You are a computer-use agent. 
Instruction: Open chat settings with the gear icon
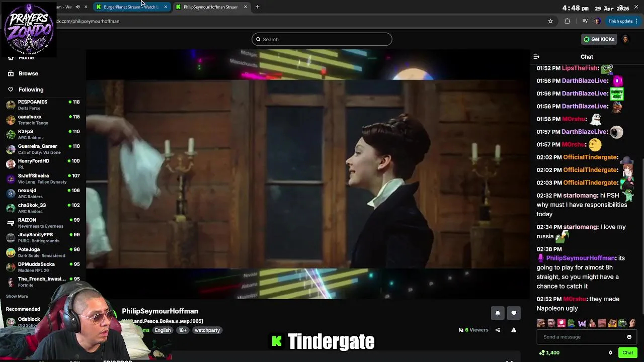[610, 352]
